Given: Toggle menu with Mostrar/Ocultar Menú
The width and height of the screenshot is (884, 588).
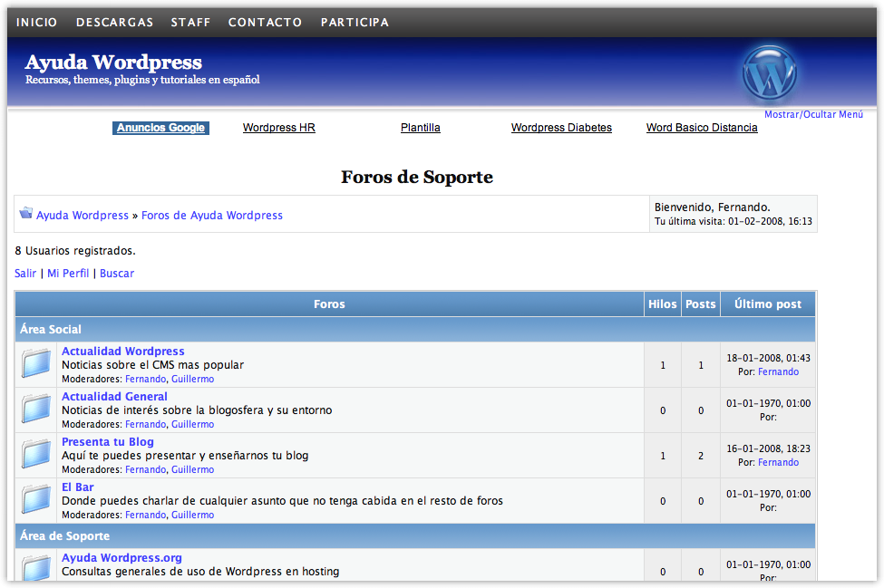Looking at the screenshot, I should [813, 115].
